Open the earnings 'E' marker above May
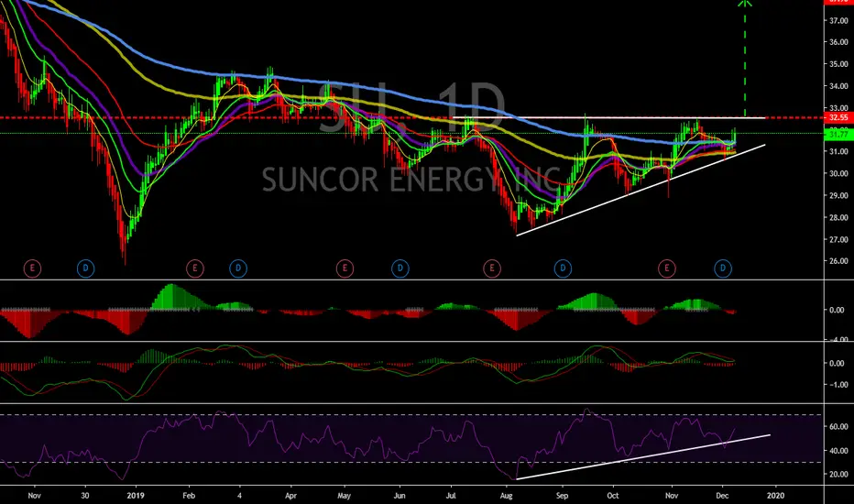 pos(345,268)
